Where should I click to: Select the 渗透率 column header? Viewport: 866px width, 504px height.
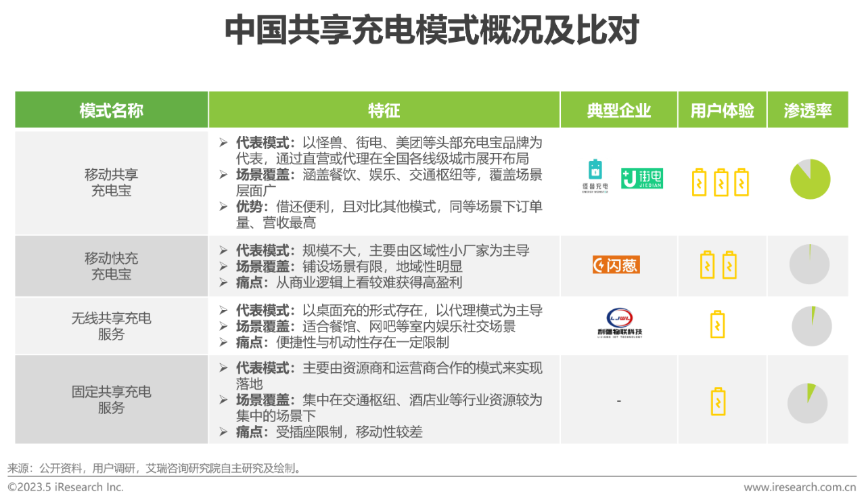tap(807, 110)
